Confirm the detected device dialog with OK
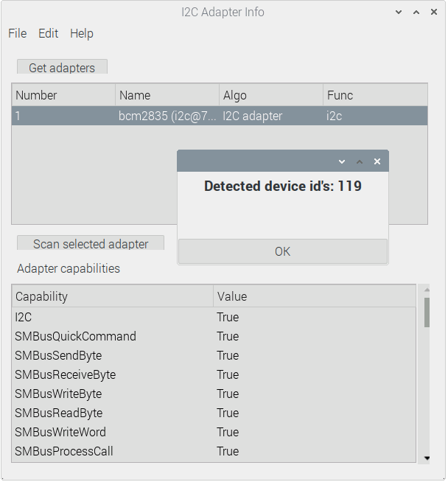This screenshot has height=482, width=448. pos(282,251)
